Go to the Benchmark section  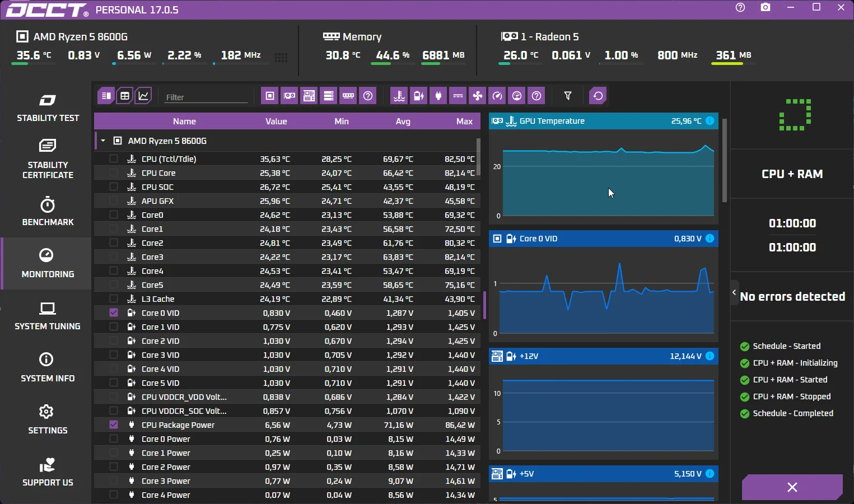point(48,211)
